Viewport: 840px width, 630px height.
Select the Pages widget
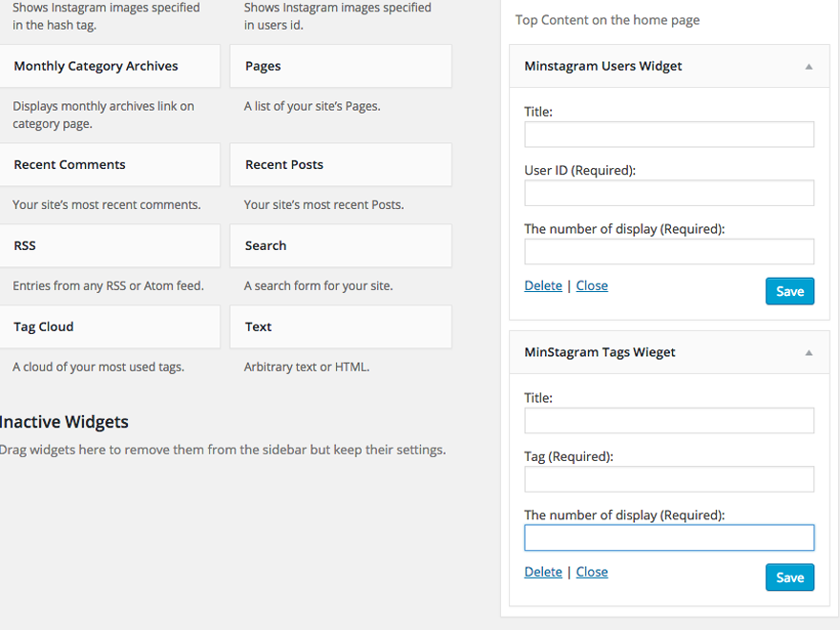click(341, 66)
